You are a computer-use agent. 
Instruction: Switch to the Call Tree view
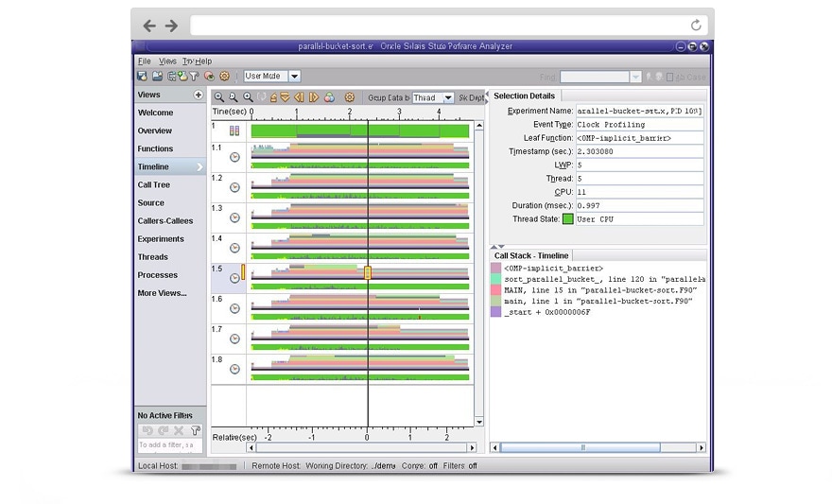[x=154, y=185]
